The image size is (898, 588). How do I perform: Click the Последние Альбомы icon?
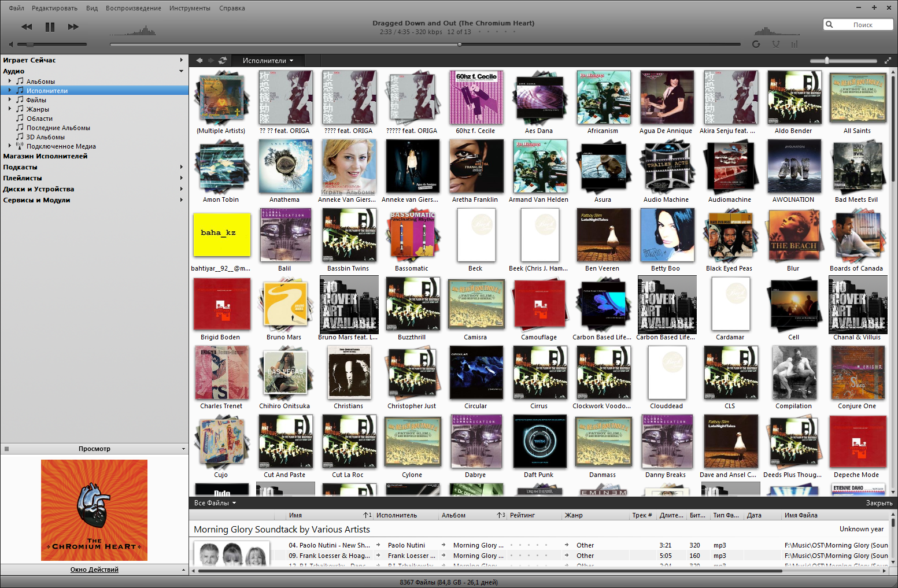point(20,127)
